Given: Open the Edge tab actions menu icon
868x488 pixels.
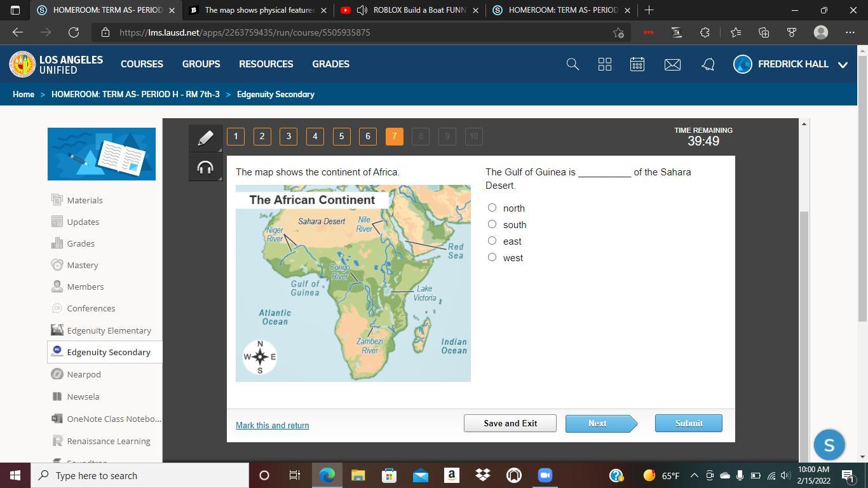Looking at the screenshot, I should pos(15,10).
